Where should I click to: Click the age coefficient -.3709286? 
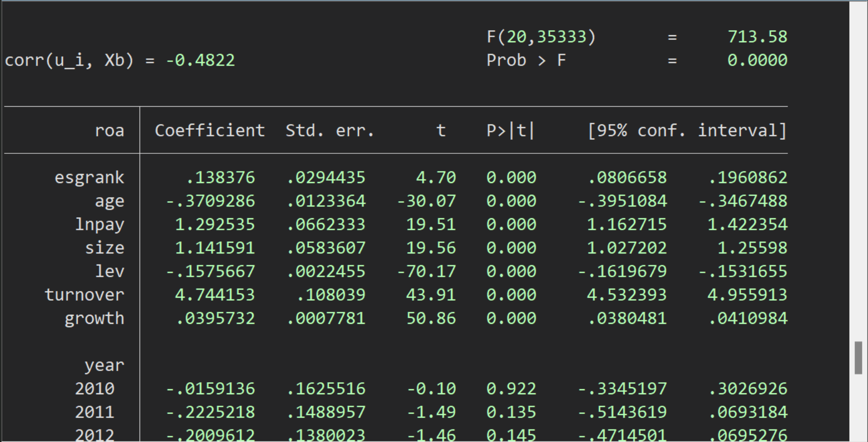210,201
